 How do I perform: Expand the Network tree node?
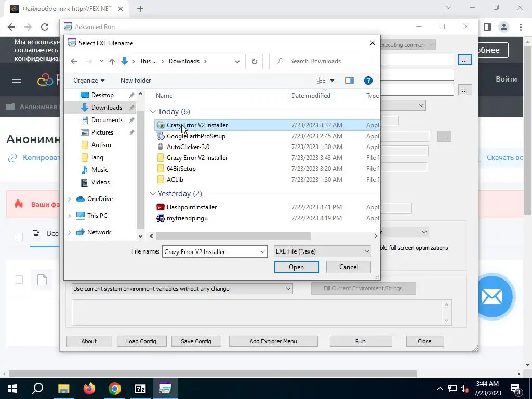[x=70, y=232]
